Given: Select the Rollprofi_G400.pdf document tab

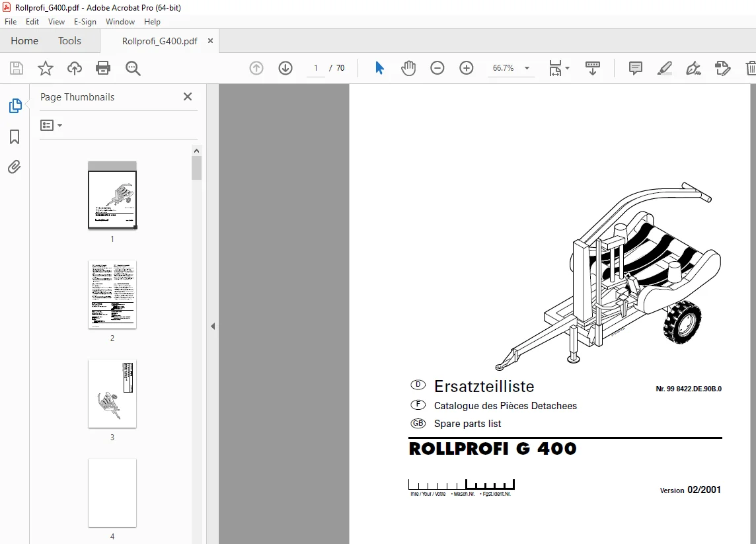Looking at the screenshot, I should pyautogui.click(x=159, y=41).
